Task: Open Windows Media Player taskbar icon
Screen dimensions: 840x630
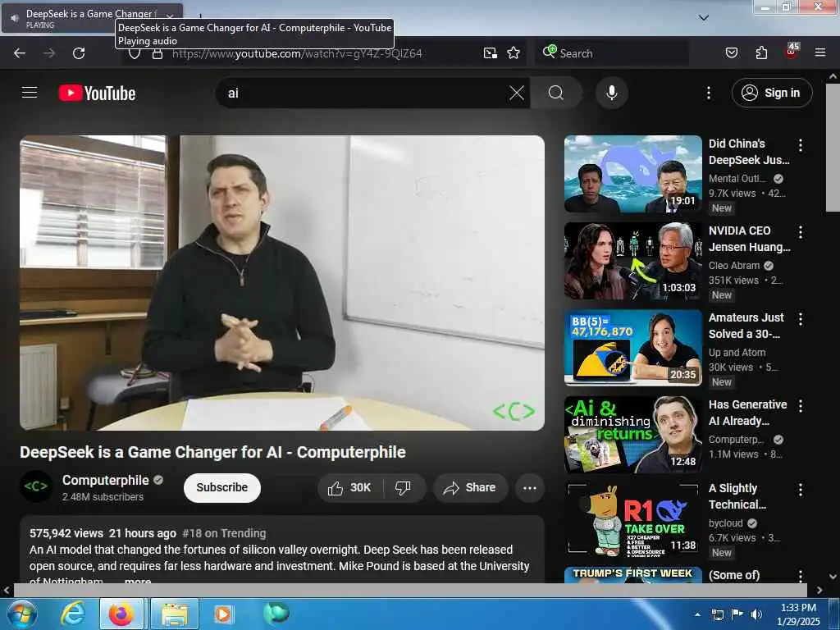Action: coord(223,614)
